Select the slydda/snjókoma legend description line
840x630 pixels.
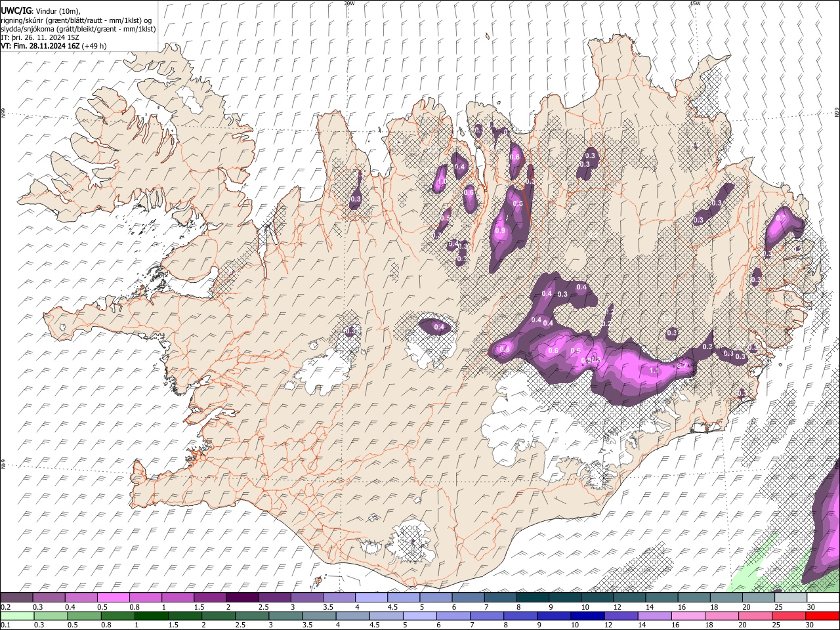tap(78, 28)
